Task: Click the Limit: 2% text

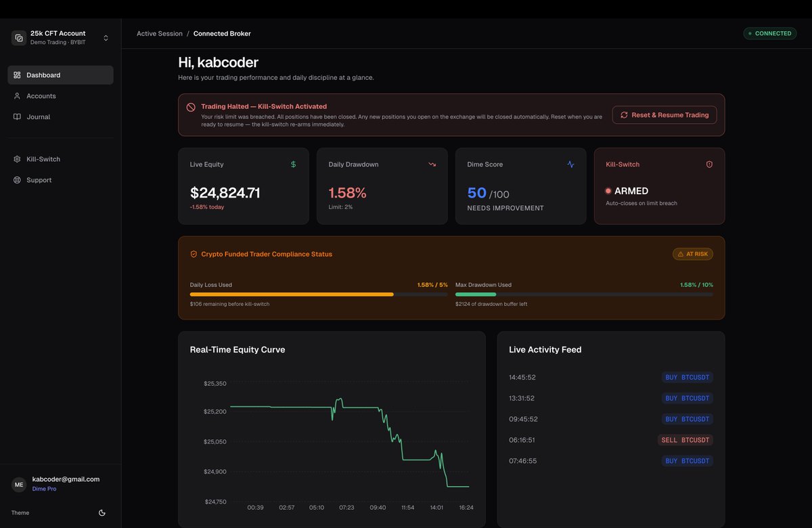Action: pos(340,207)
